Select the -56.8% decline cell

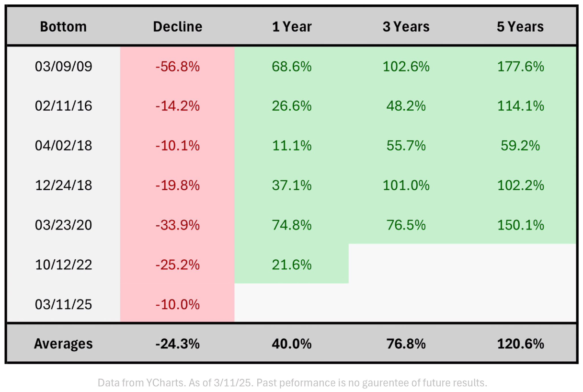177,66
